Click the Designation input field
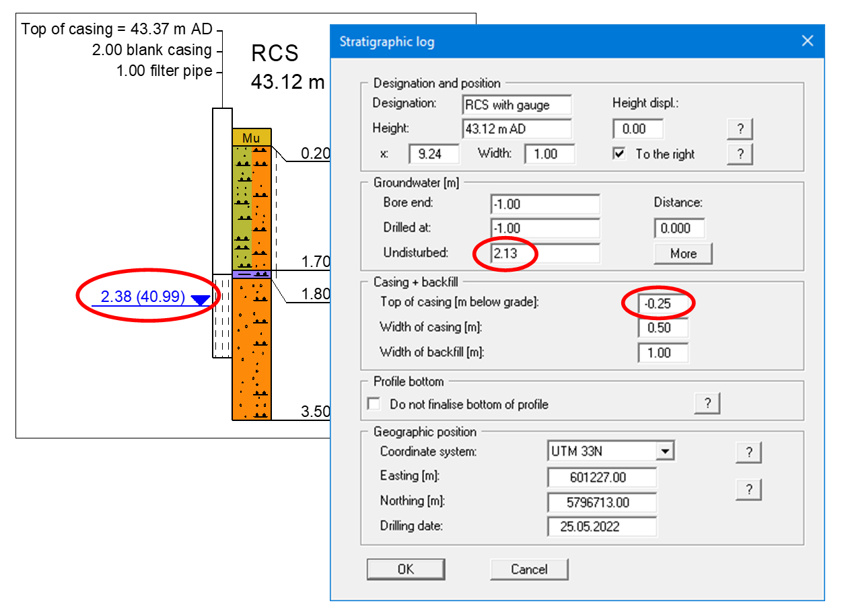Image resolution: width=846 pixels, height=616 pixels. click(517, 105)
